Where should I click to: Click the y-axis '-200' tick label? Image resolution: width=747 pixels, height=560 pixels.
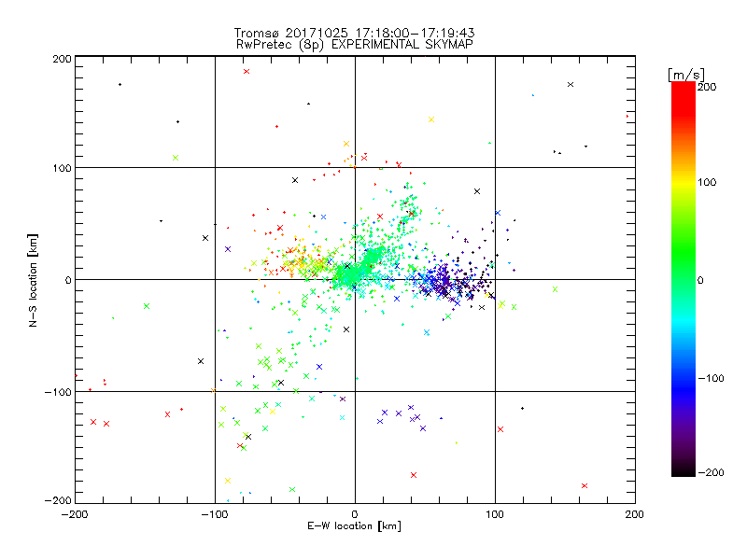tap(58, 500)
